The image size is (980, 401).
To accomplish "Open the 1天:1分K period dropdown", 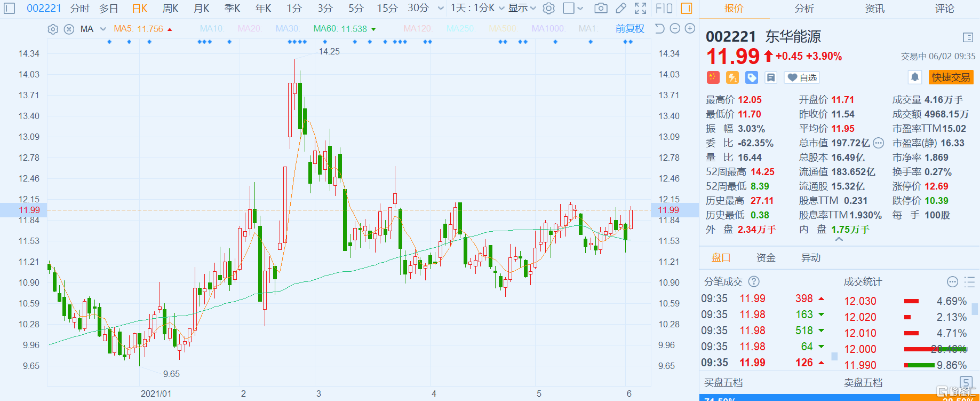I will tap(477, 8).
